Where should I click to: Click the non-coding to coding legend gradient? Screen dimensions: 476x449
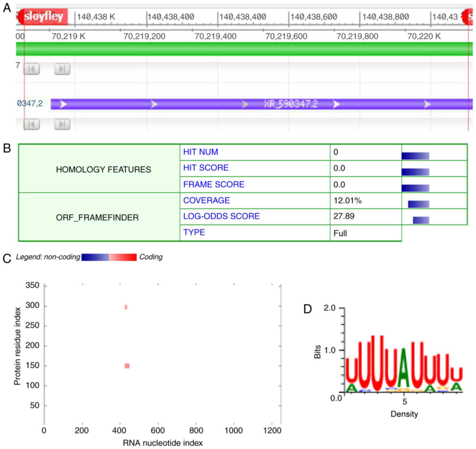(109, 257)
